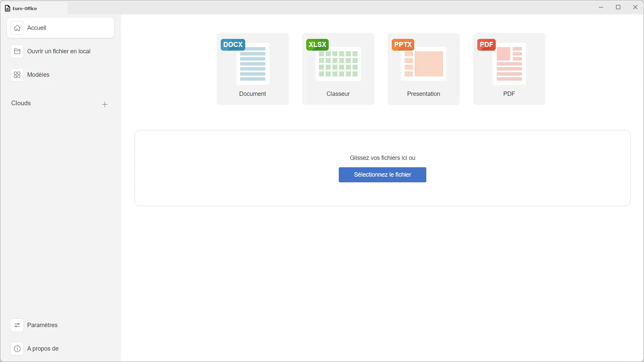Click the Clouds section label
Image resolution: width=644 pixels, height=362 pixels.
pyautogui.click(x=21, y=103)
